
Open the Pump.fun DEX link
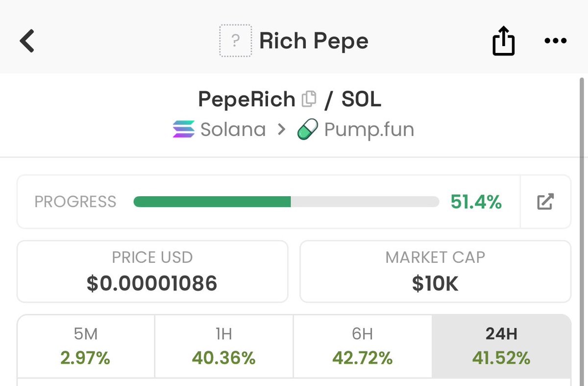[x=369, y=130]
